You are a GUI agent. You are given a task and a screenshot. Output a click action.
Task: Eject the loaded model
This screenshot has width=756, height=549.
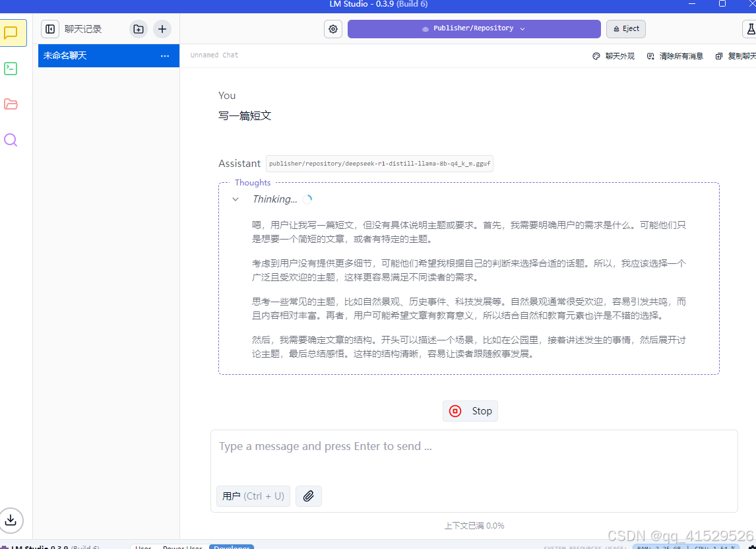click(x=625, y=29)
